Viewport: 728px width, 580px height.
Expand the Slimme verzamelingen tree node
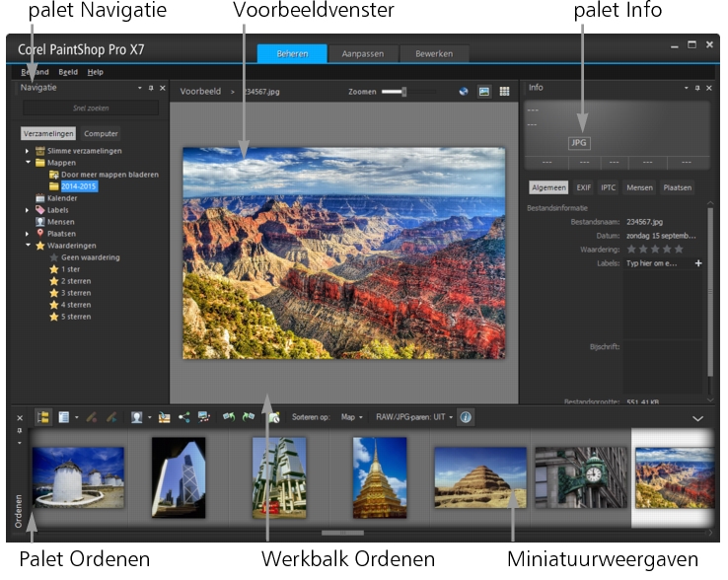pyautogui.click(x=27, y=151)
